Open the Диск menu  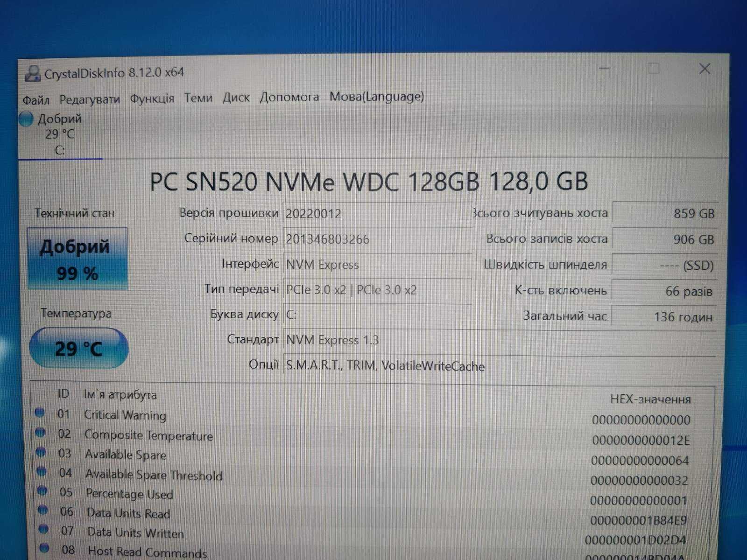(236, 98)
